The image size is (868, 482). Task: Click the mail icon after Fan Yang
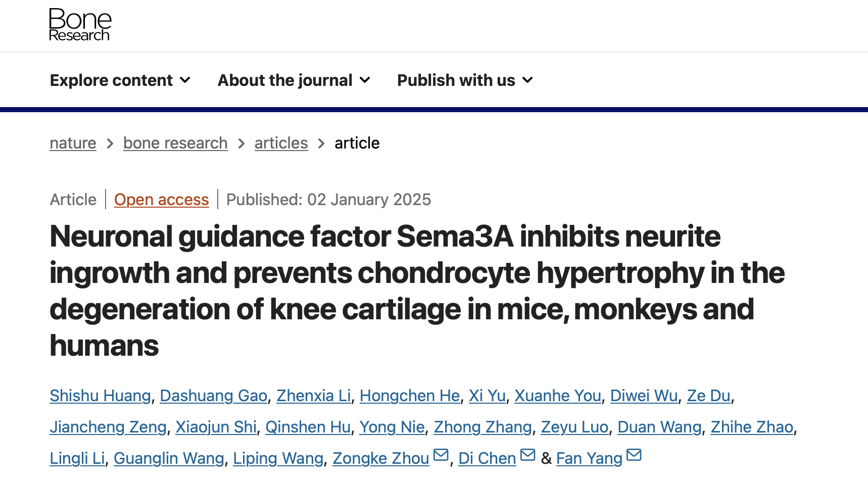click(x=634, y=455)
